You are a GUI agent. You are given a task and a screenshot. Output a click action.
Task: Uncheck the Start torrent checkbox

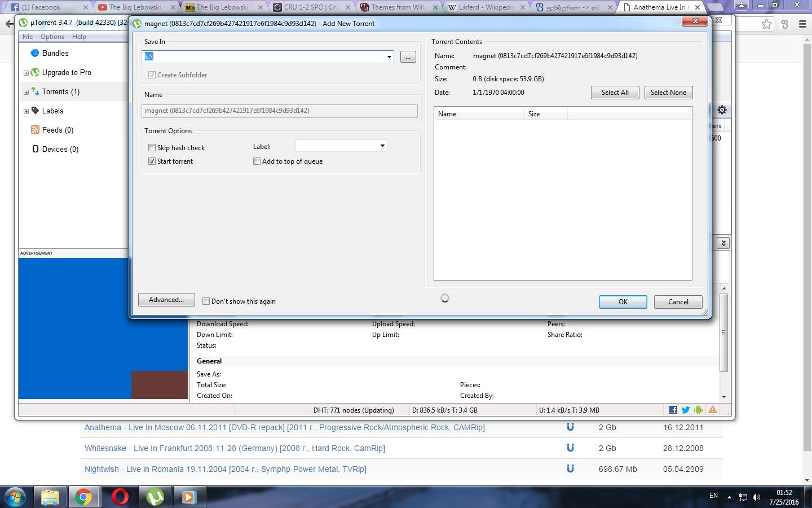point(152,161)
